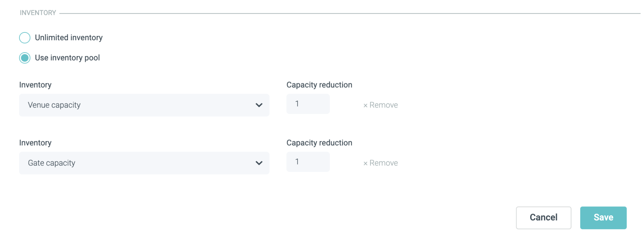This screenshot has width=644, height=245.
Task: Open the Venue capacity inventory dropdown
Action: 144,105
